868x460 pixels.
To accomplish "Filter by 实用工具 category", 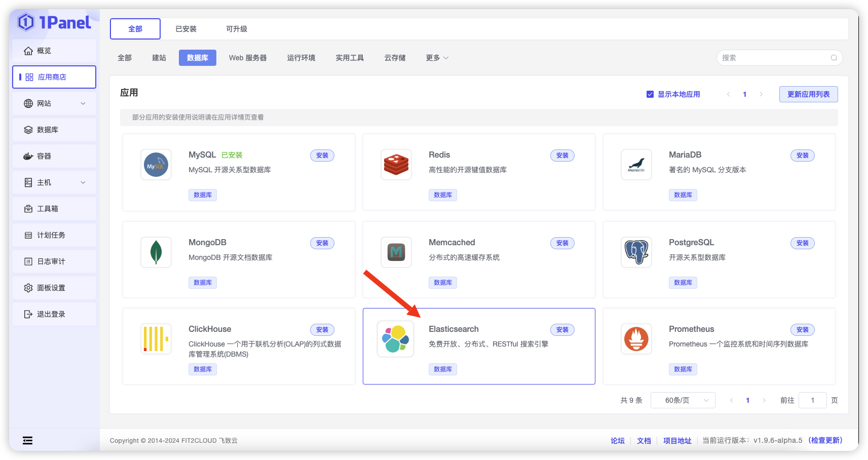I will pyautogui.click(x=350, y=58).
